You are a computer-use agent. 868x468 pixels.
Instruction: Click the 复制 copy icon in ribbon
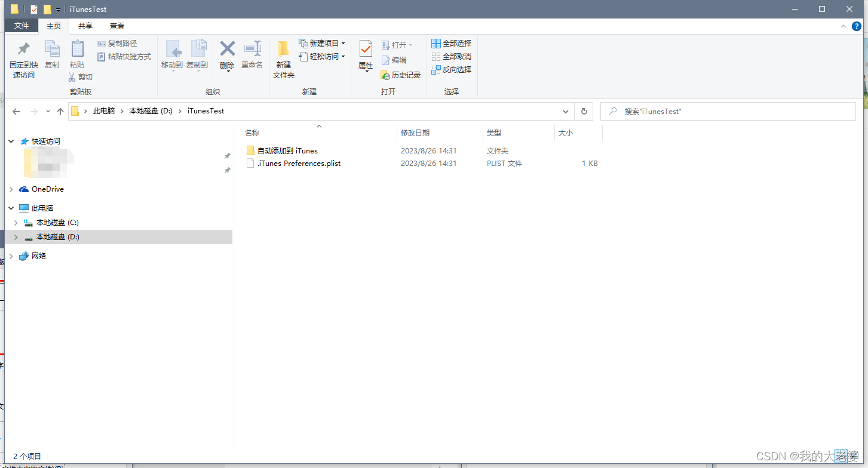point(52,49)
